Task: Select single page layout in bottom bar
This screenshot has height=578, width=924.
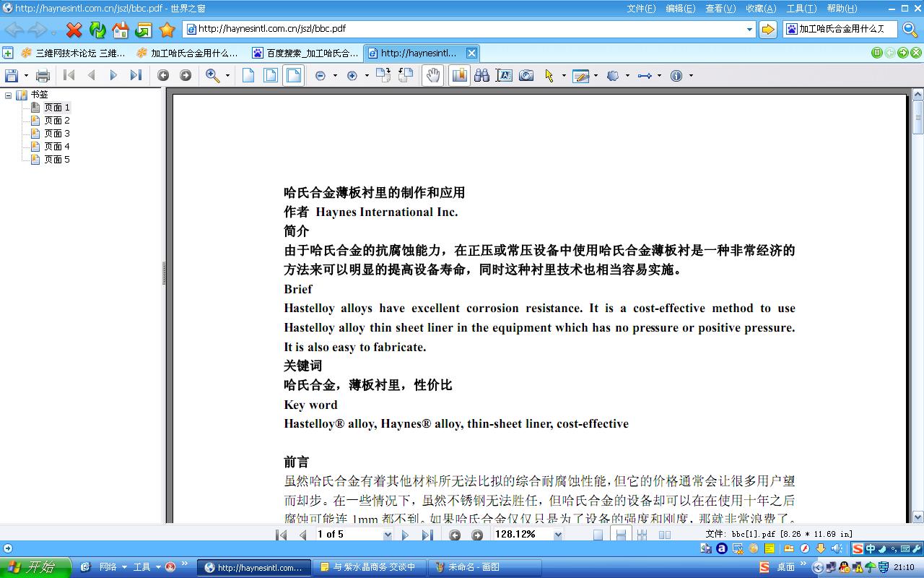Action: pyautogui.click(x=598, y=535)
